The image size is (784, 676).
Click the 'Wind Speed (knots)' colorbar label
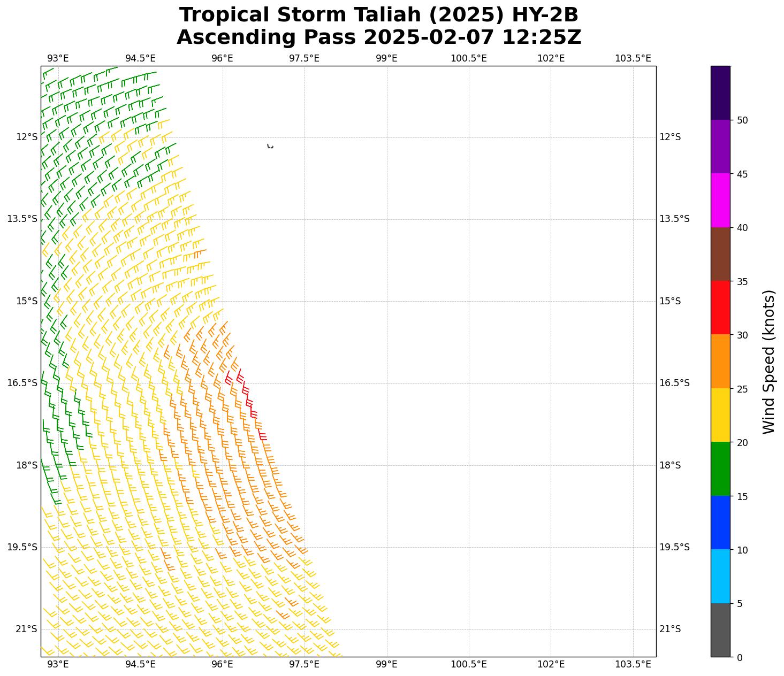[768, 362]
